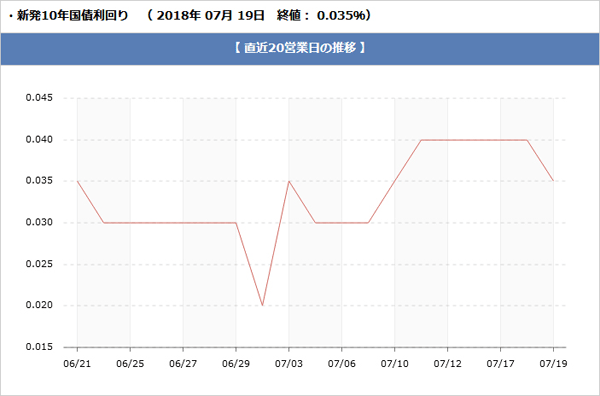Click the 07/17 x-axis date label
This screenshot has width=600, height=396.
point(500,363)
